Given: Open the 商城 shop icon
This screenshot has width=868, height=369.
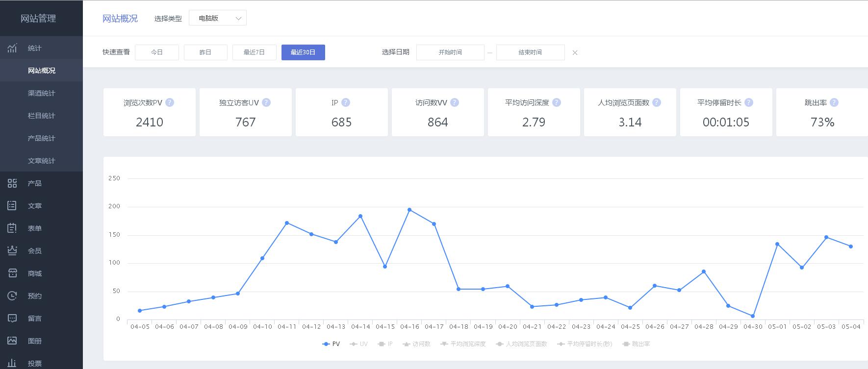Looking at the screenshot, I should (12, 273).
